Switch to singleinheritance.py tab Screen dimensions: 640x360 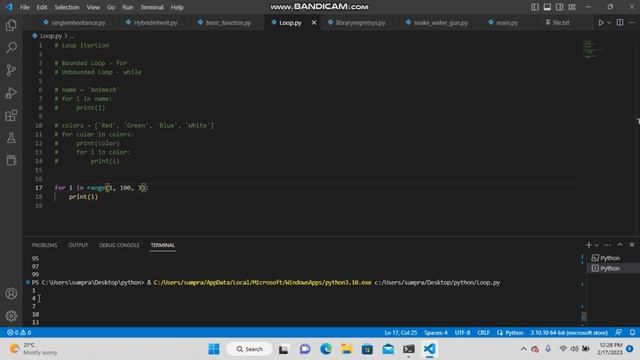tap(74, 23)
